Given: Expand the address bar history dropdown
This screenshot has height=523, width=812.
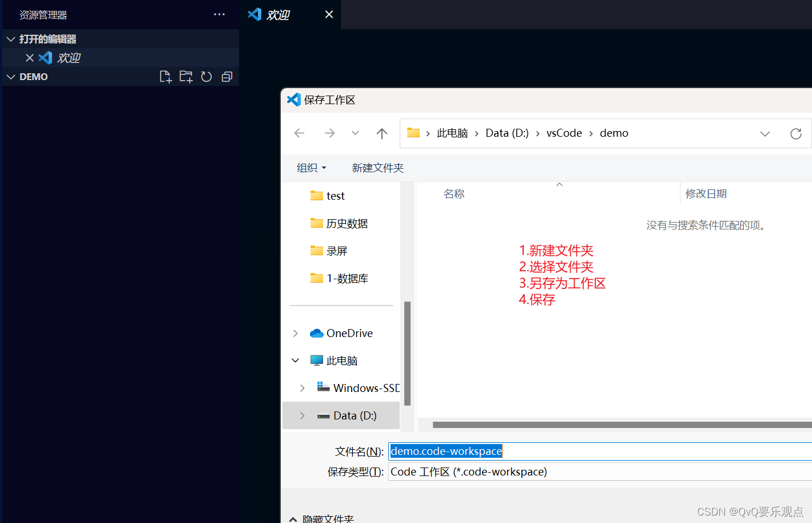Looking at the screenshot, I should tap(765, 134).
